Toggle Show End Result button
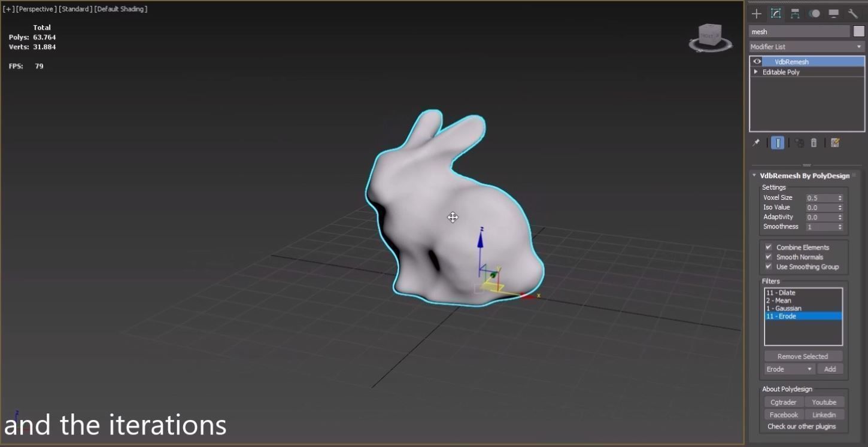The height and width of the screenshot is (447, 868). (x=778, y=142)
